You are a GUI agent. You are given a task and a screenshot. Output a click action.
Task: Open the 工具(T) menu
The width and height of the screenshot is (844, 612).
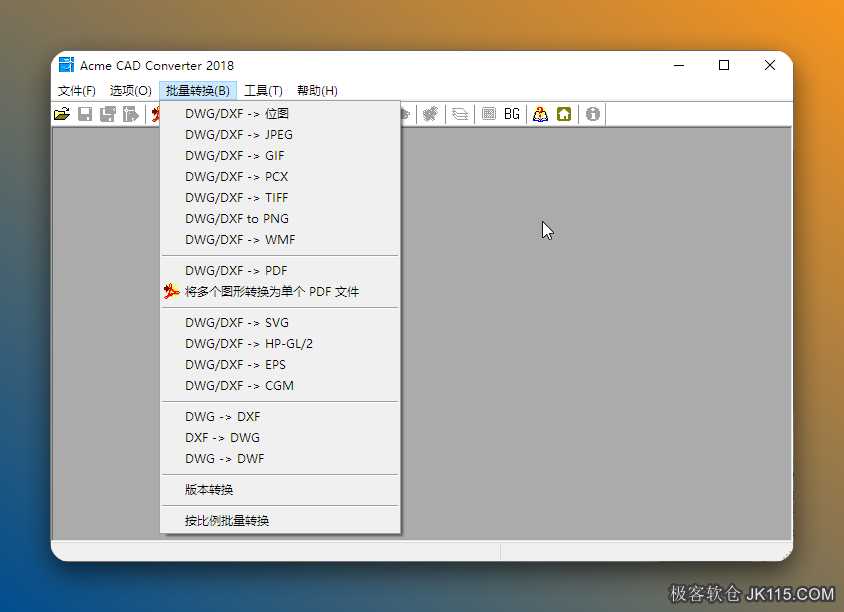point(263,90)
